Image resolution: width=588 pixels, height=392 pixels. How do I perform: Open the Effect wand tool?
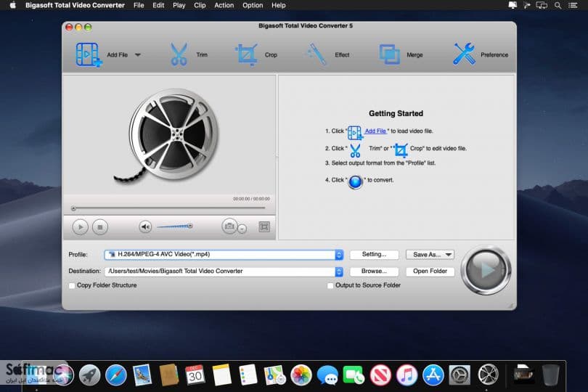[x=317, y=54]
